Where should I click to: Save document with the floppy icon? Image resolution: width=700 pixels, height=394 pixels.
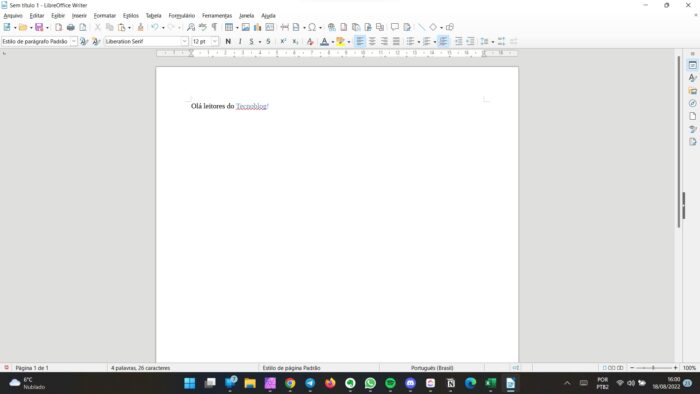(39, 27)
